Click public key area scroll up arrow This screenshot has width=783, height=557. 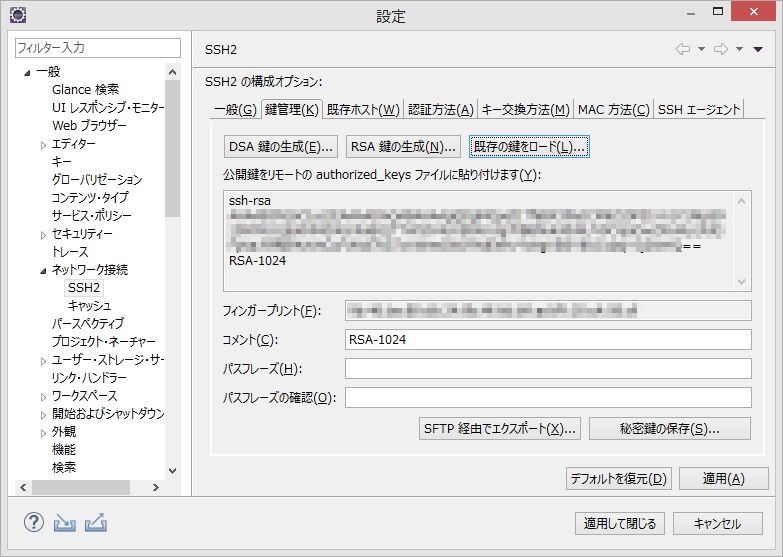pyautogui.click(x=742, y=201)
